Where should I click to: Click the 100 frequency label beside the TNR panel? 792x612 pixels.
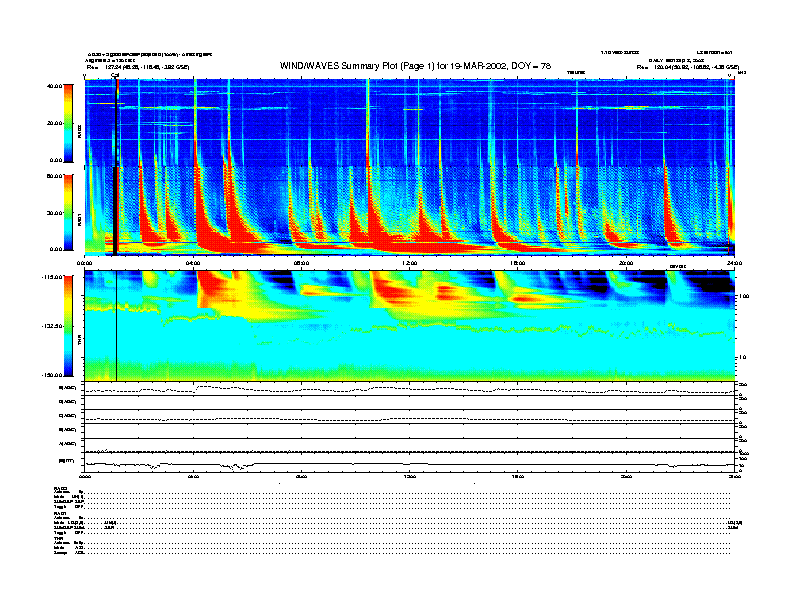744,296
